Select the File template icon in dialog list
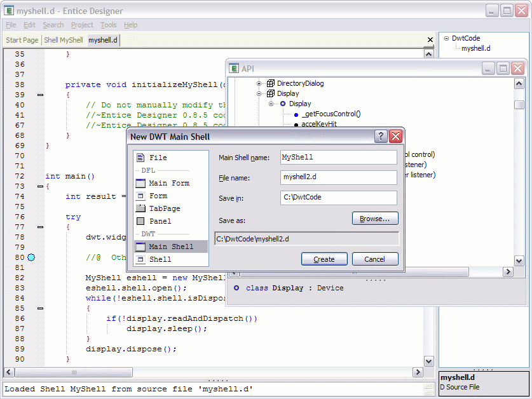This screenshot has height=399, width=532. pos(140,158)
